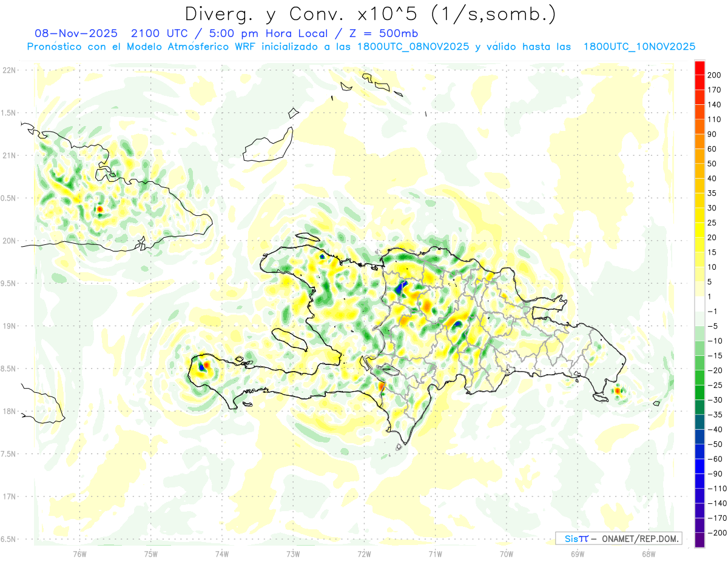Image resolution: width=728 pixels, height=562 pixels.
Task: Click the title 'Diverg. y Conv. x10^5 (1/s,somb.)'
Action: click(370, 13)
